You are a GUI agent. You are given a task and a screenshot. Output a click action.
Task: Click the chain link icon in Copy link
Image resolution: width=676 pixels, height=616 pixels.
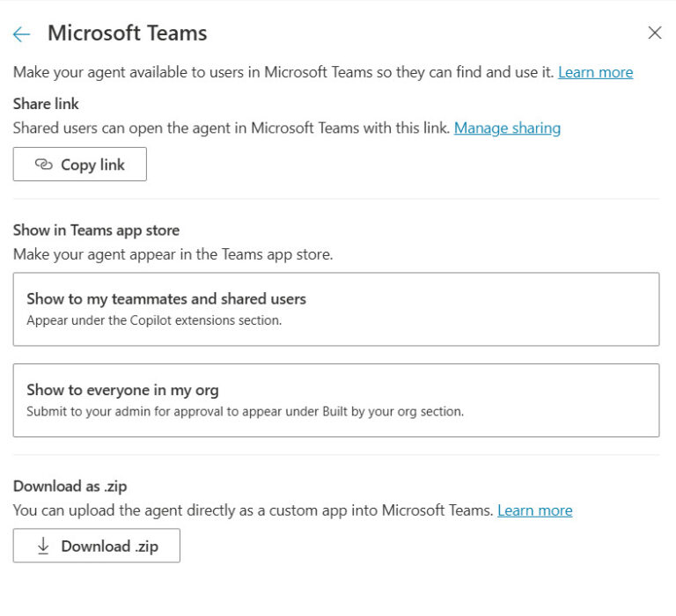(43, 165)
